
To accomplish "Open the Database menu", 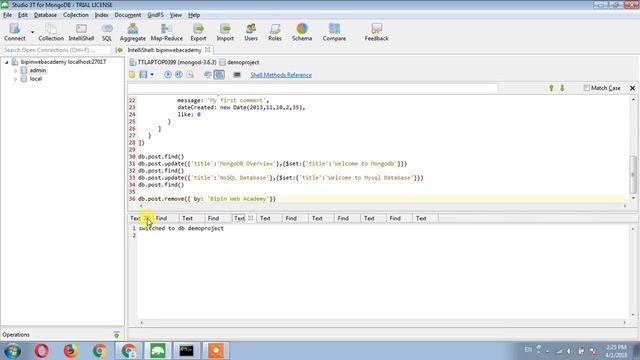I will [x=45, y=15].
